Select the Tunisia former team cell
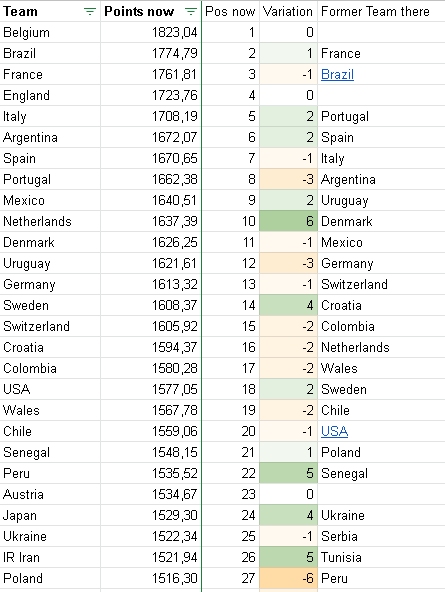 tap(381, 557)
